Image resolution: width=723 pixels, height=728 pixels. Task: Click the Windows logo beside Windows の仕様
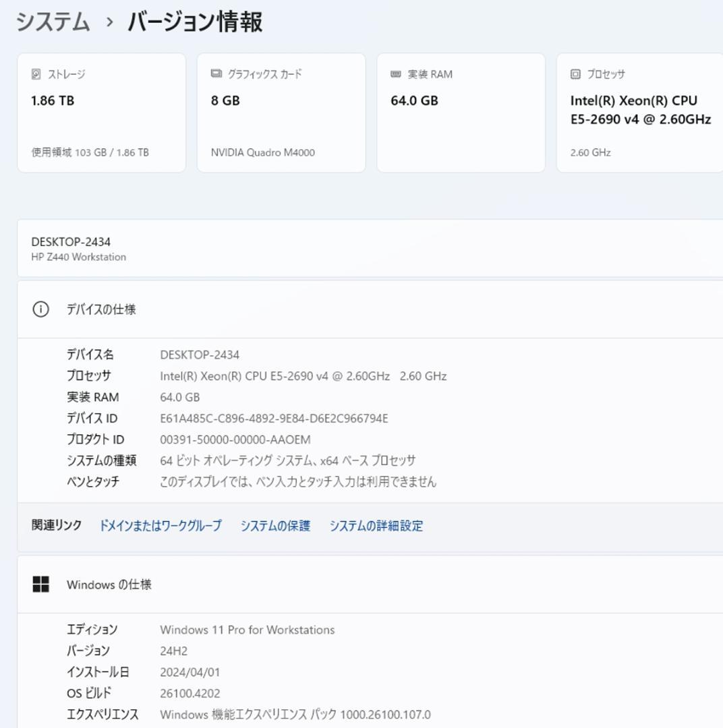click(x=40, y=584)
